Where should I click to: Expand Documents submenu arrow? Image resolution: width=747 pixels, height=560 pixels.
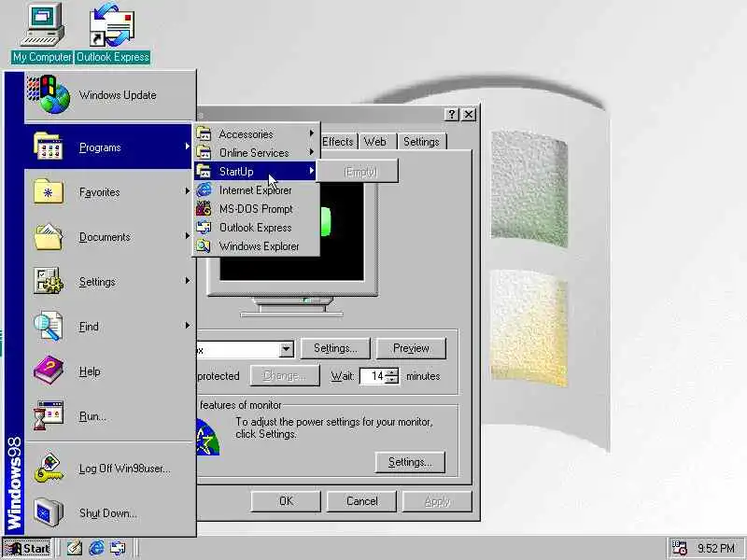click(188, 236)
